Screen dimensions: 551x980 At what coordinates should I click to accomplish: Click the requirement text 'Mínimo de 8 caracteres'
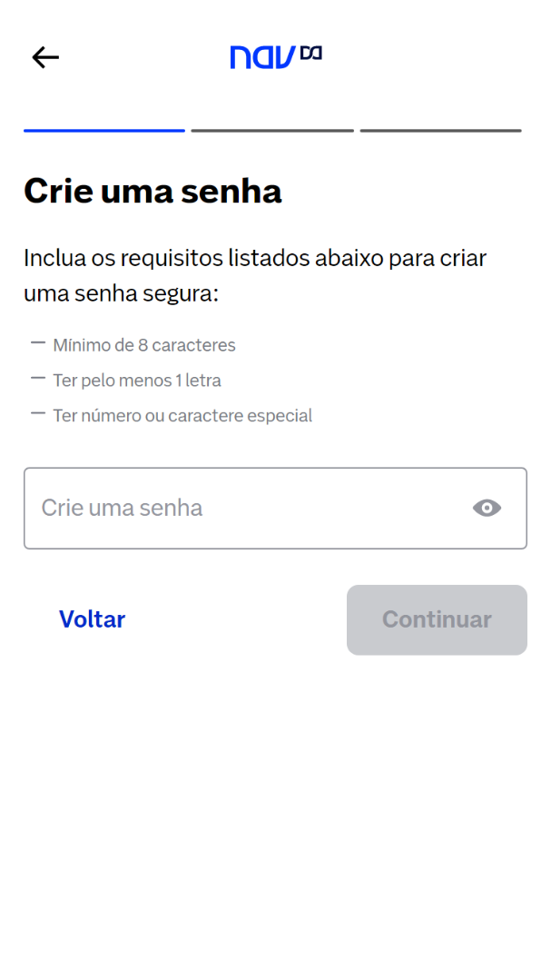tap(143, 345)
